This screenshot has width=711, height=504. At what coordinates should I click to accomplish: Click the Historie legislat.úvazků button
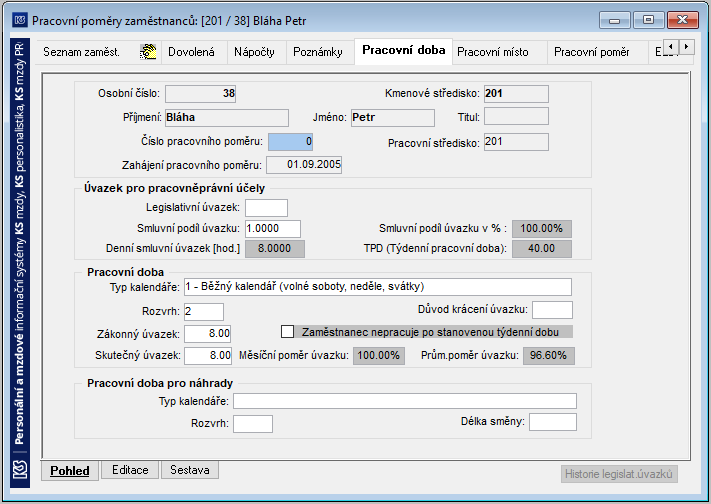(619, 474)
